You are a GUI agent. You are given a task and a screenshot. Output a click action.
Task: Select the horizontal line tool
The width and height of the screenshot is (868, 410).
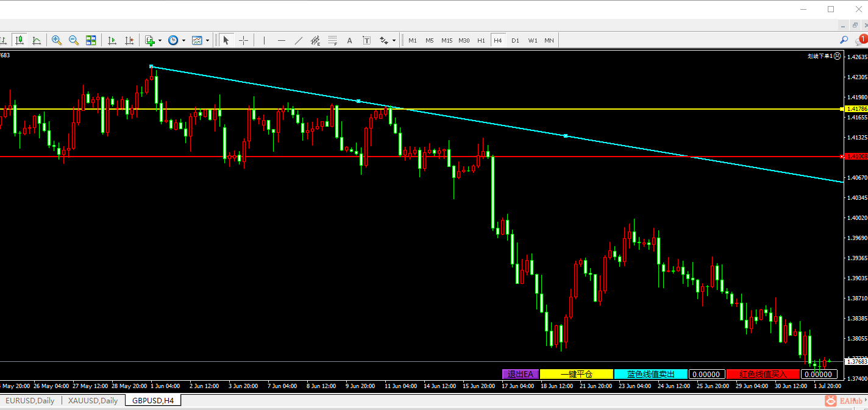[281, 40]
